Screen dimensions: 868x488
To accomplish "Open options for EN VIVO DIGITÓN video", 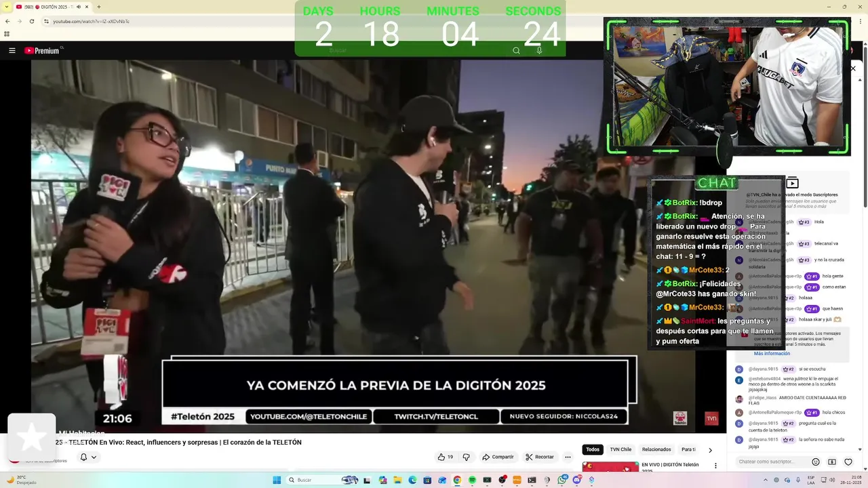I will click(715, 466).
